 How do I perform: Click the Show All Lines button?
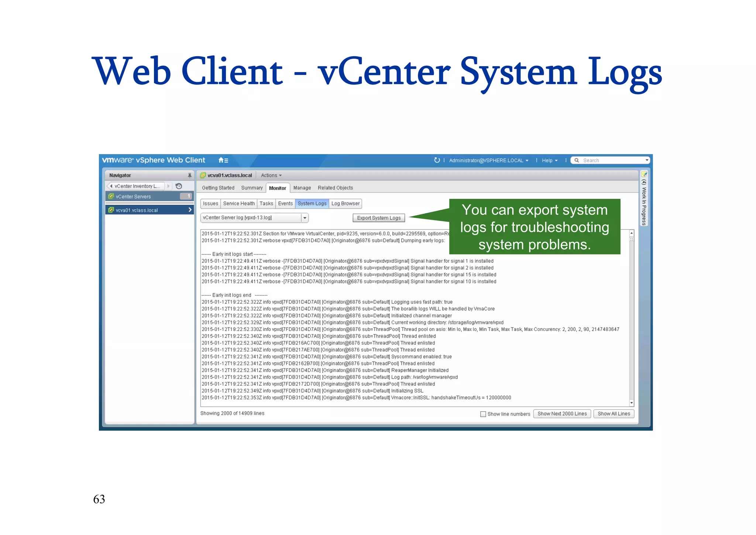(x=614, y=414)
